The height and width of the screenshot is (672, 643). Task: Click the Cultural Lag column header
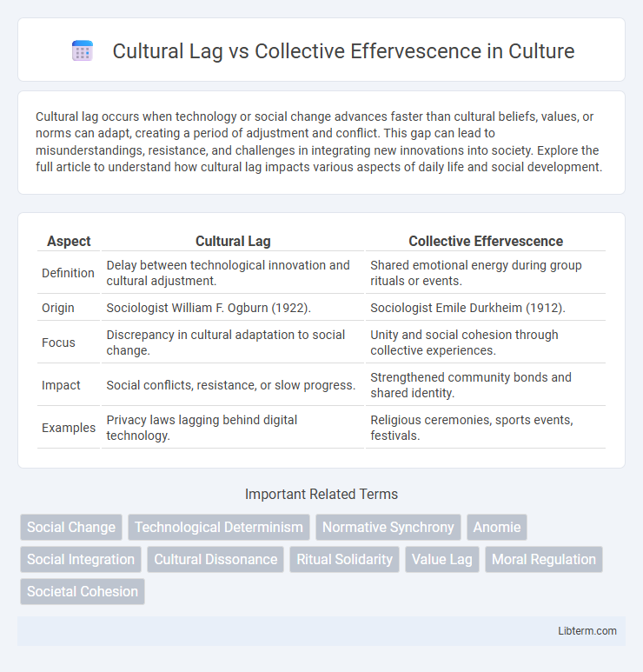click(x=233, y=242)
